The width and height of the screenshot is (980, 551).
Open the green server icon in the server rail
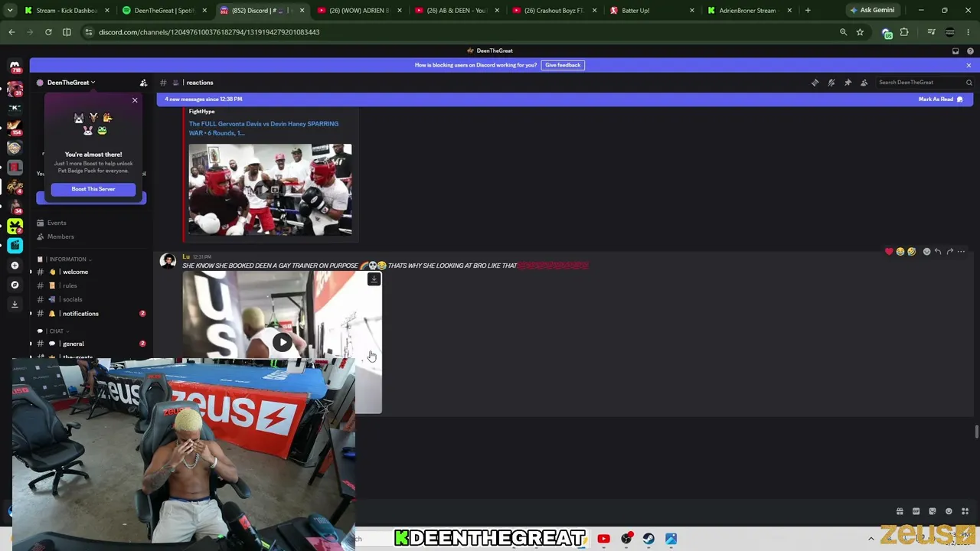15,226
